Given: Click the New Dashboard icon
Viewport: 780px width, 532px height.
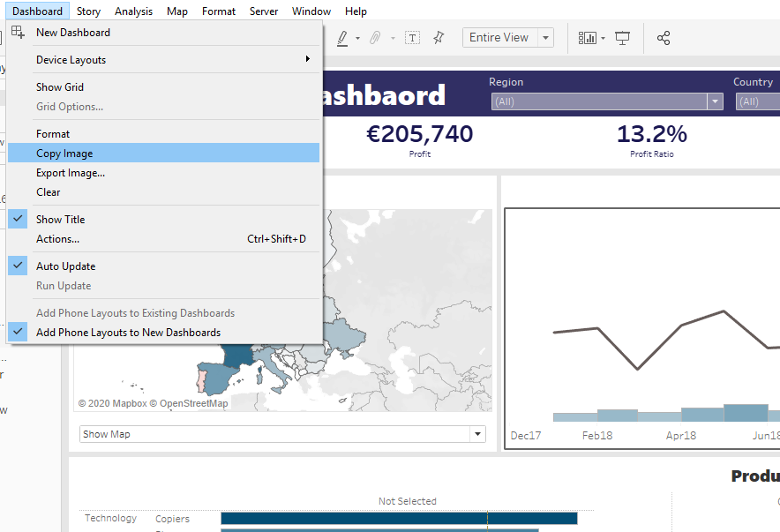Looking at the screenshot, I should pyautogui.click(x=18, y=31).
